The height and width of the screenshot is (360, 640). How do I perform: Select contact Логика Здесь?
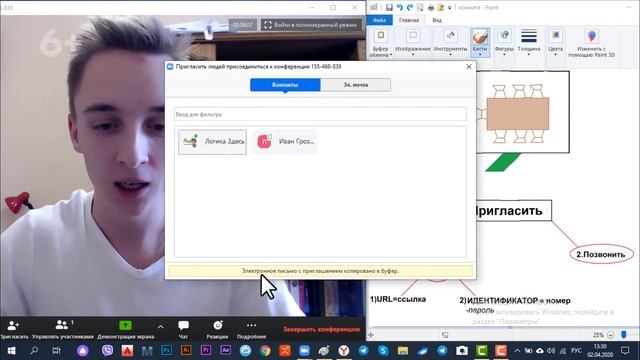(212, 142)
